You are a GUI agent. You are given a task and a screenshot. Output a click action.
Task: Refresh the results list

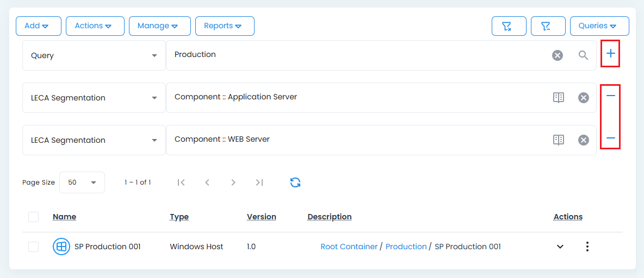[295, 182]
